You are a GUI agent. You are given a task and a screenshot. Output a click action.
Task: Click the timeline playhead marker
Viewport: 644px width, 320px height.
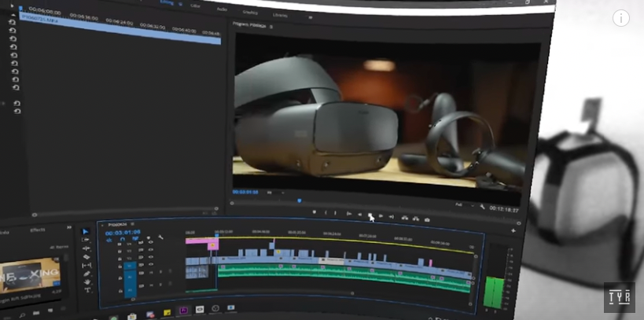(216, 235)
